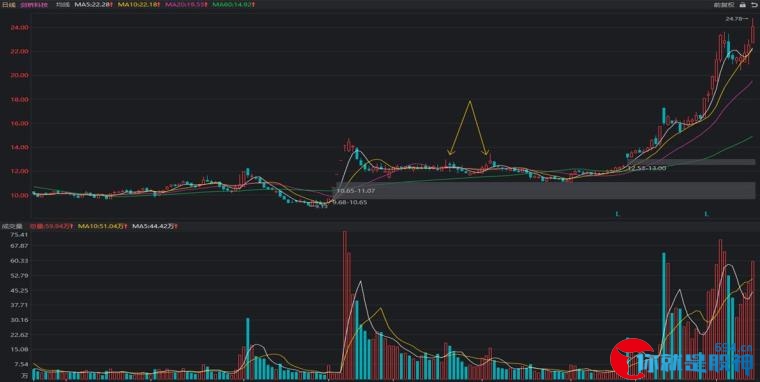760x382 pixels.
Task: Select the MA5:22.28 indicator label
Action: [94, 5]
